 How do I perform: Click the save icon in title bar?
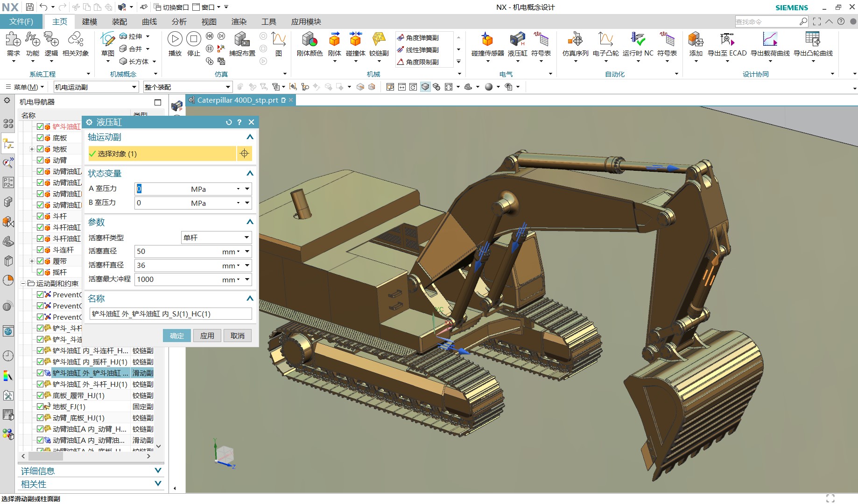coord(30,7)
